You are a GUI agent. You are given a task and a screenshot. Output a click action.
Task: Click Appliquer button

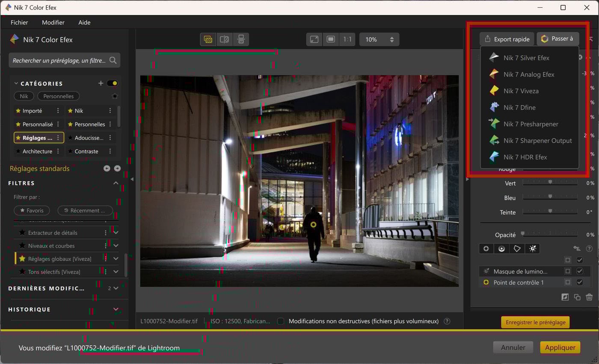point(560,347)
